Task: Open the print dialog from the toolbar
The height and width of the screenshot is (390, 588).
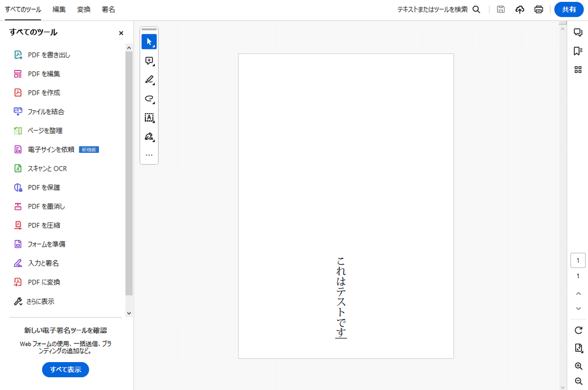Action: [x=539, y=9]
